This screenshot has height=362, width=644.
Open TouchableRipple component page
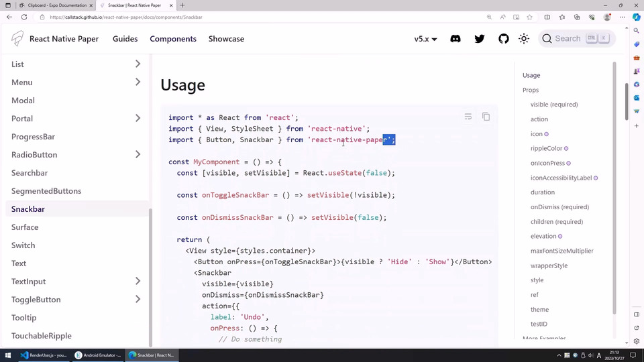click(x=42, y=335)
